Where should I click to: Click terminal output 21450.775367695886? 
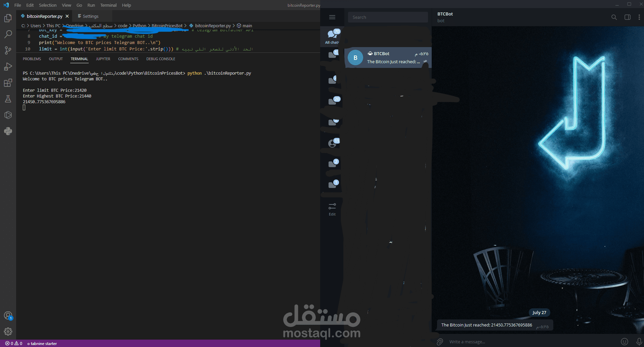[44, 102]
